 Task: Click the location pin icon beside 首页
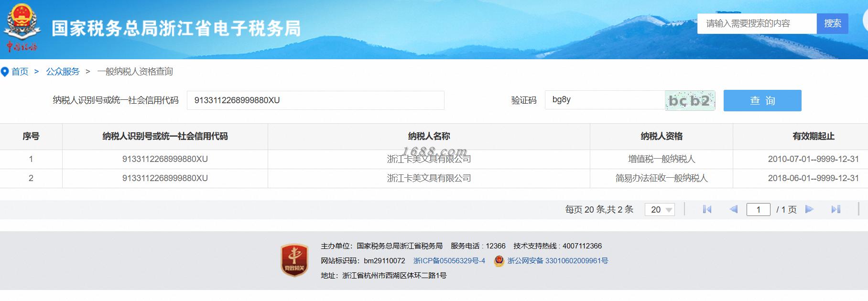(5, 72)
